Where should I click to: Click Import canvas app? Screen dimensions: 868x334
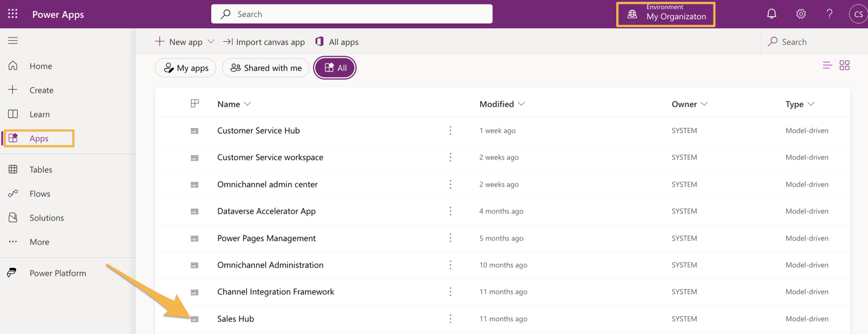[x=263, y=42]
